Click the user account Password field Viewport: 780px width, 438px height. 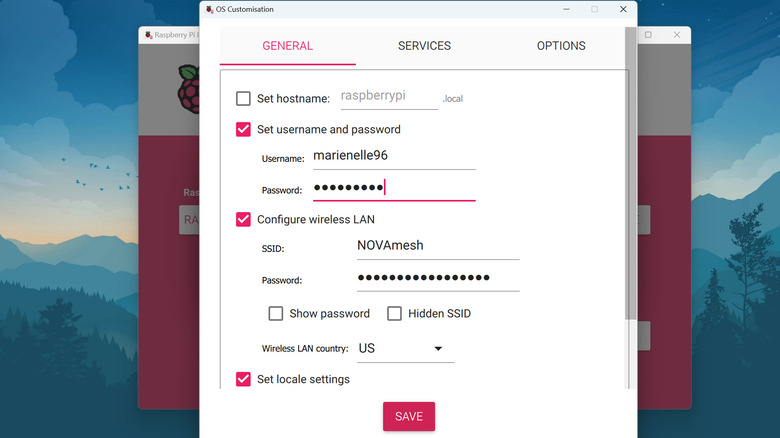(394, 188)
